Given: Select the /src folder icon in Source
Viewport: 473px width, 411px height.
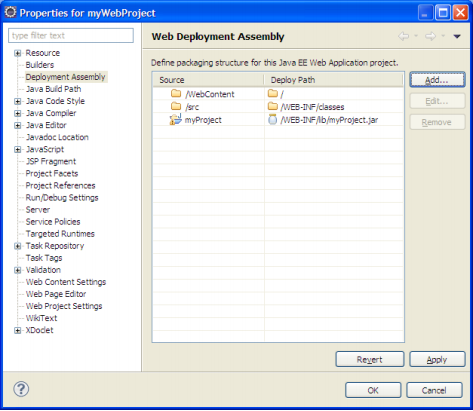Looking at the screenshot, I should pyautogui.click(x=176, y=106).
